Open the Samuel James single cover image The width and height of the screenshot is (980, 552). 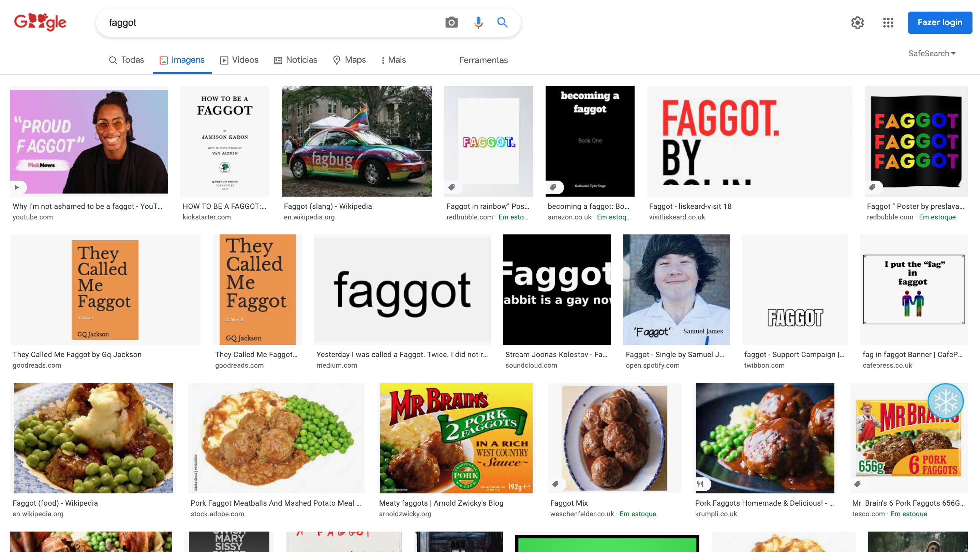click(676, 290)
